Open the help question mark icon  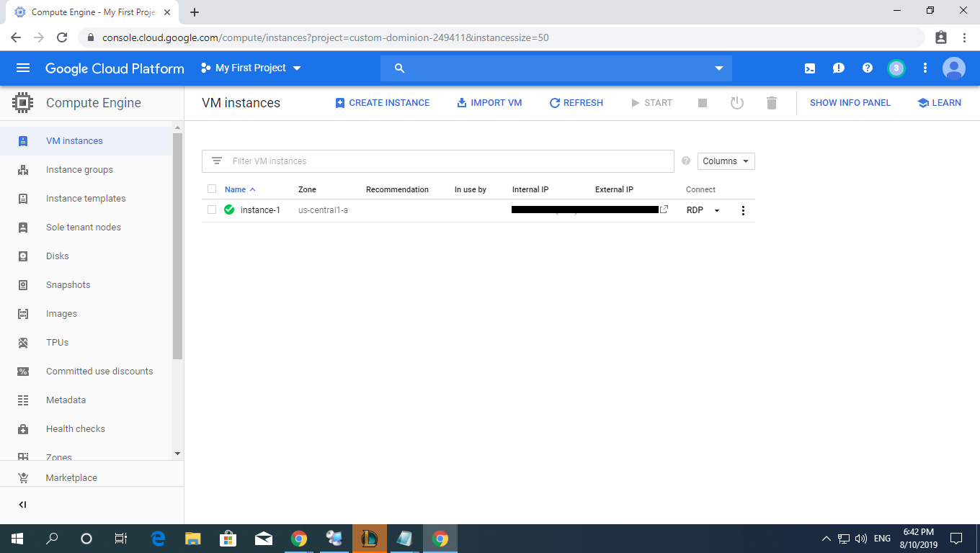click(x=868, y=68)
